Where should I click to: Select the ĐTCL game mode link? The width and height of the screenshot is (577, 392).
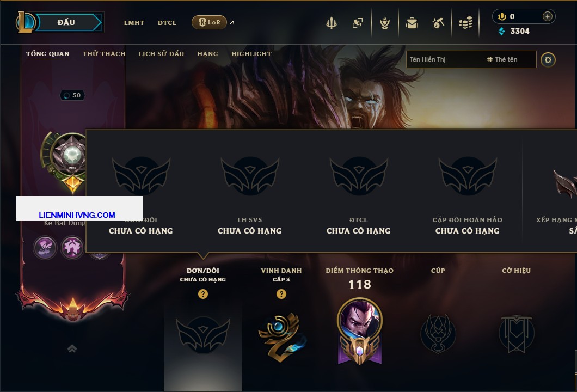pos(167,23)
